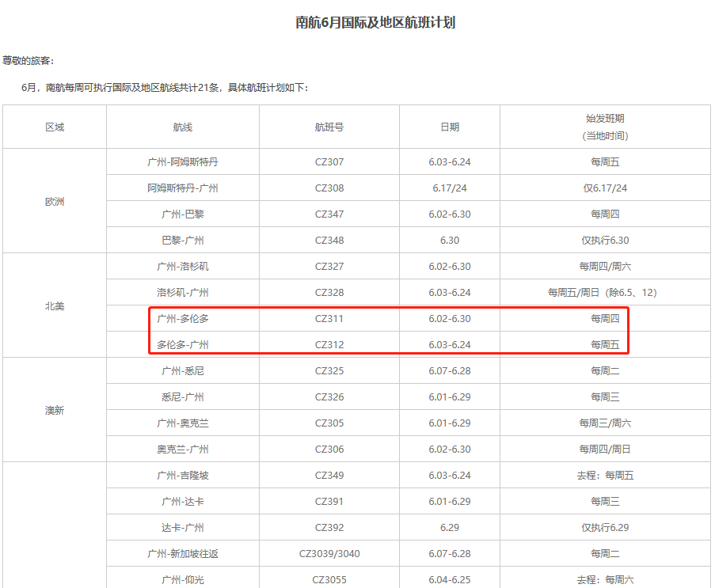Click schedule 每周四/周日

[x=605, y=449]
